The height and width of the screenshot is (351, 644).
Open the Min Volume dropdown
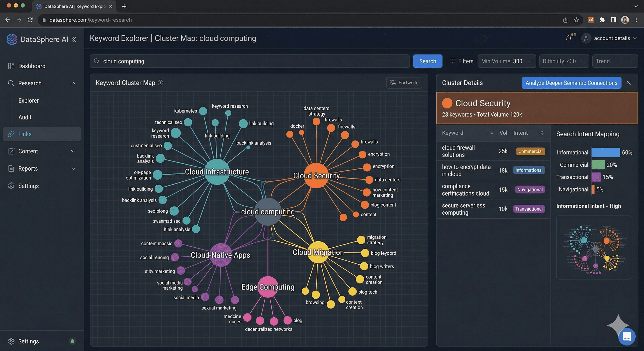pos(507,61)
